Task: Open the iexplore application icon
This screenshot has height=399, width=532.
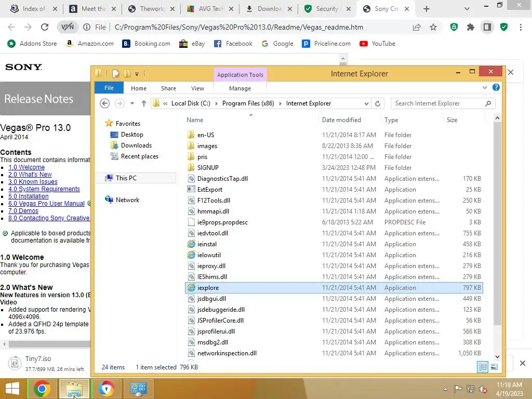Action: point(191,288)
